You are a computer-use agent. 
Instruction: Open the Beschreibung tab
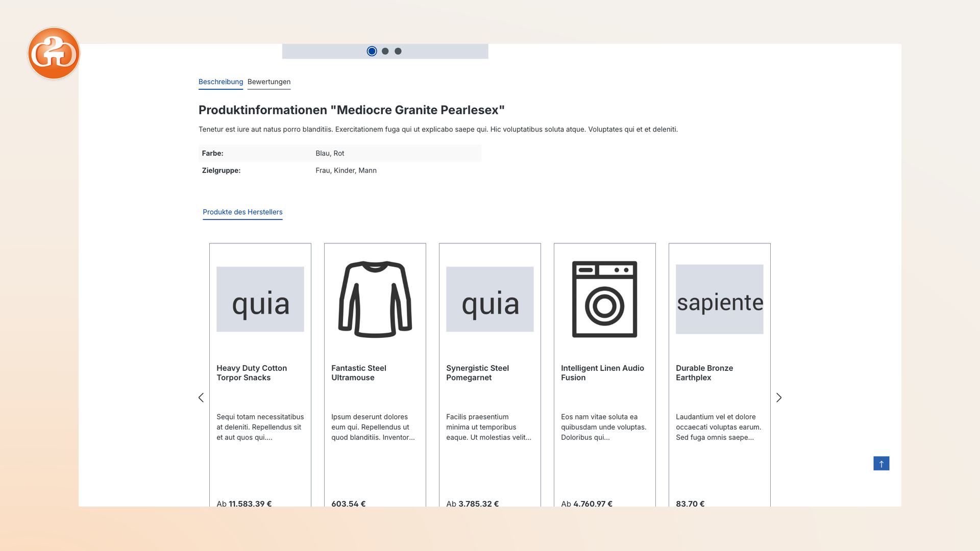pos(220,82)
